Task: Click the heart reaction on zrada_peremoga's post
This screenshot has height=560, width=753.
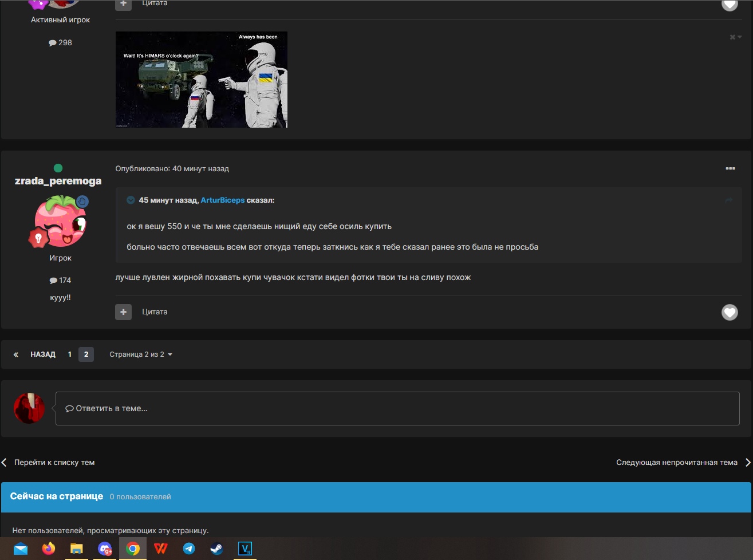Action: pos(729,312)
